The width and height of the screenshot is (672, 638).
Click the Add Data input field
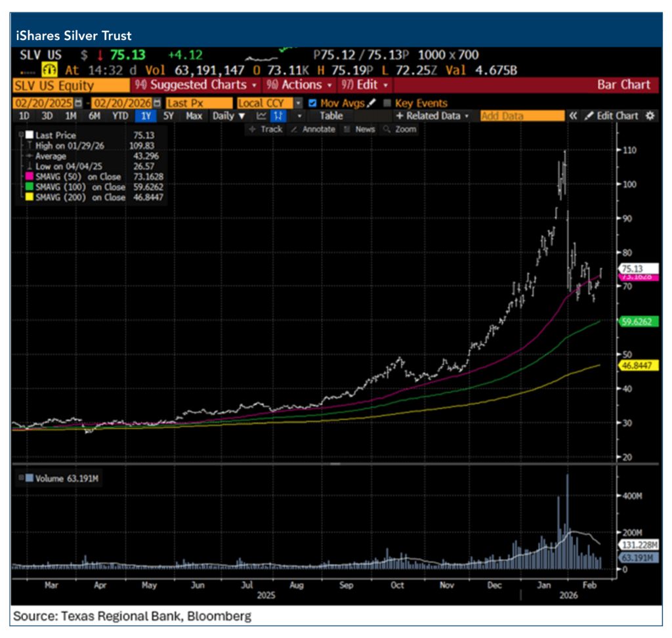[522, 116]
